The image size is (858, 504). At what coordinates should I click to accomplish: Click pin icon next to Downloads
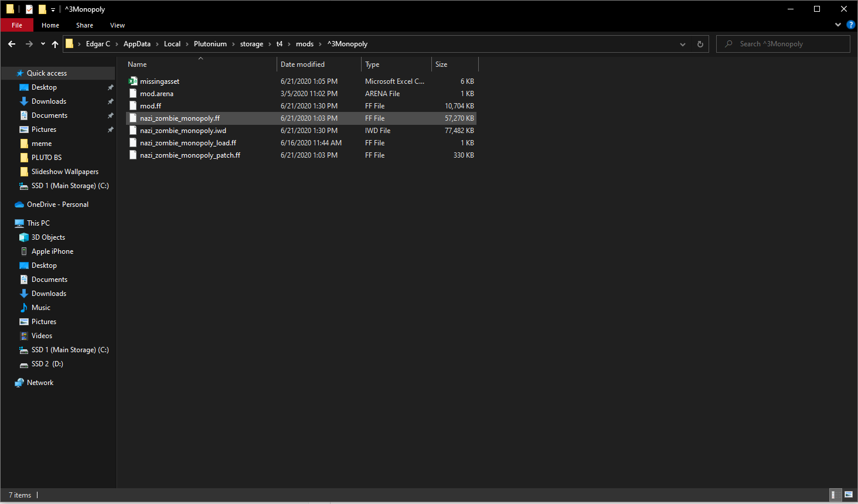pos(110,101)
